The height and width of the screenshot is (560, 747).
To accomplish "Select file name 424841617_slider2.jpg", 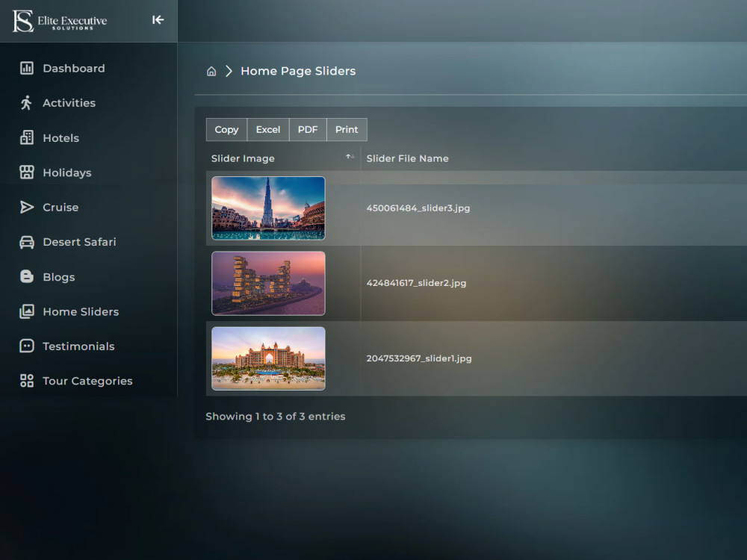I will 416,283.
